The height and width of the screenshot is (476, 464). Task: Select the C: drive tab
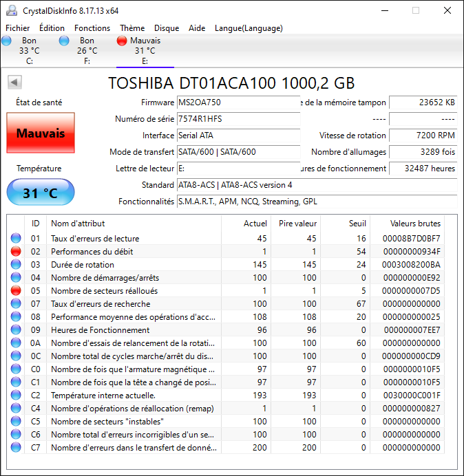click(x=29, y=51)
